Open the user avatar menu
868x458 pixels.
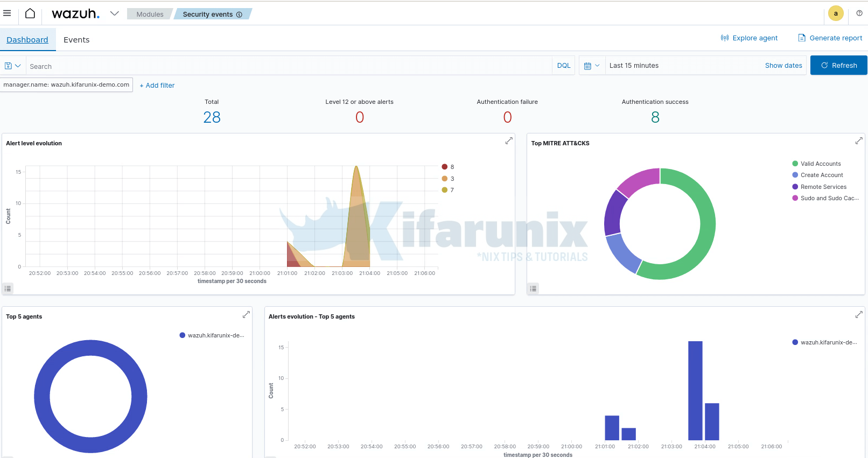[836, 13]
